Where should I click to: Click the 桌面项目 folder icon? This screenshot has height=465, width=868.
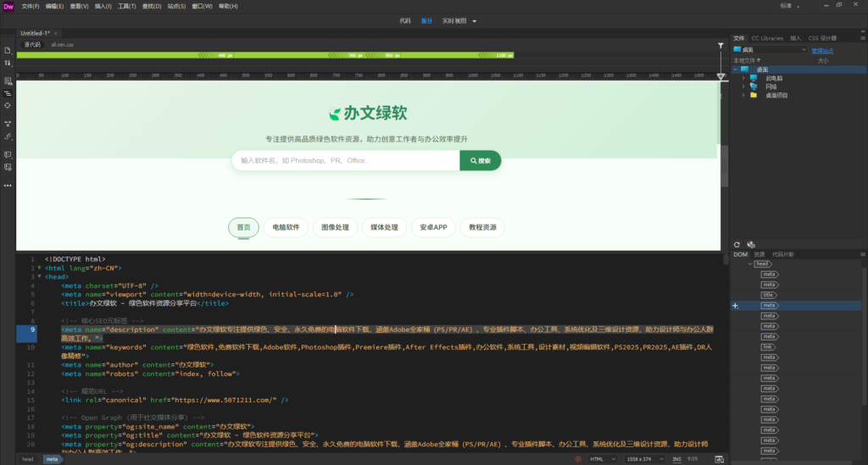pos(754,95)
